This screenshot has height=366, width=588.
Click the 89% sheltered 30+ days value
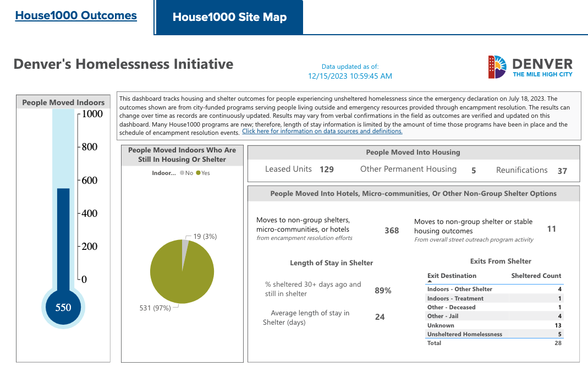(x=383, y=290)
